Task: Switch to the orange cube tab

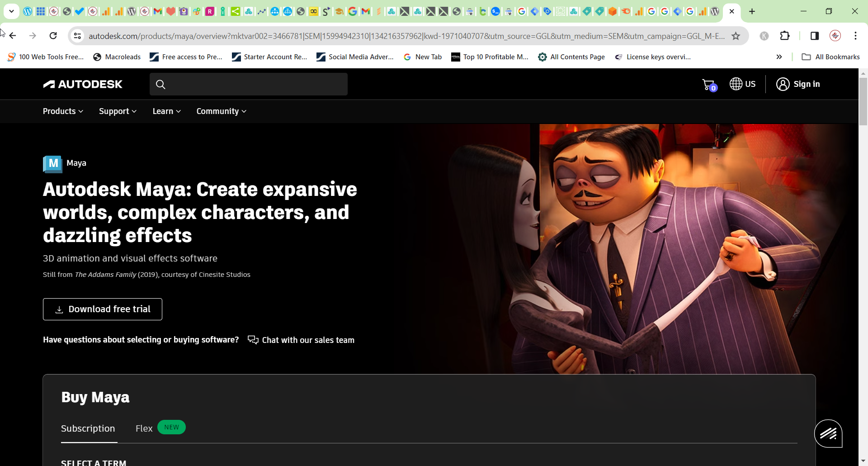Action: [x=613, y=11]
